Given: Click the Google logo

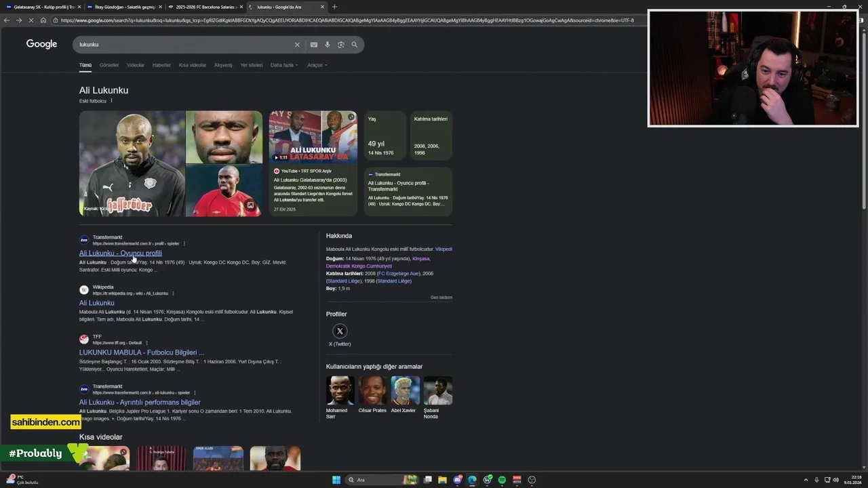Looking at the screenshot, I should tap(41, 44).
